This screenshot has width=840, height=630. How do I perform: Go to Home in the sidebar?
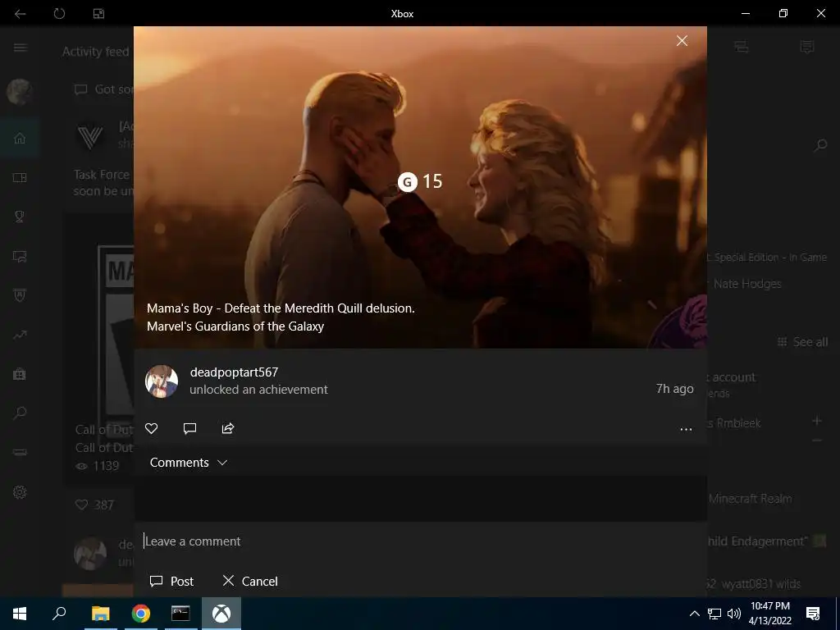coord(20,138)
